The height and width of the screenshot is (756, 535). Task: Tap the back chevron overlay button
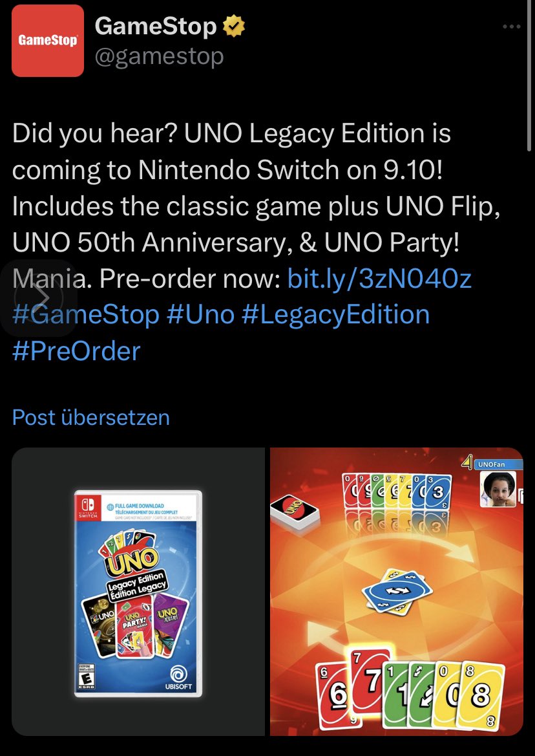point(39,297)
